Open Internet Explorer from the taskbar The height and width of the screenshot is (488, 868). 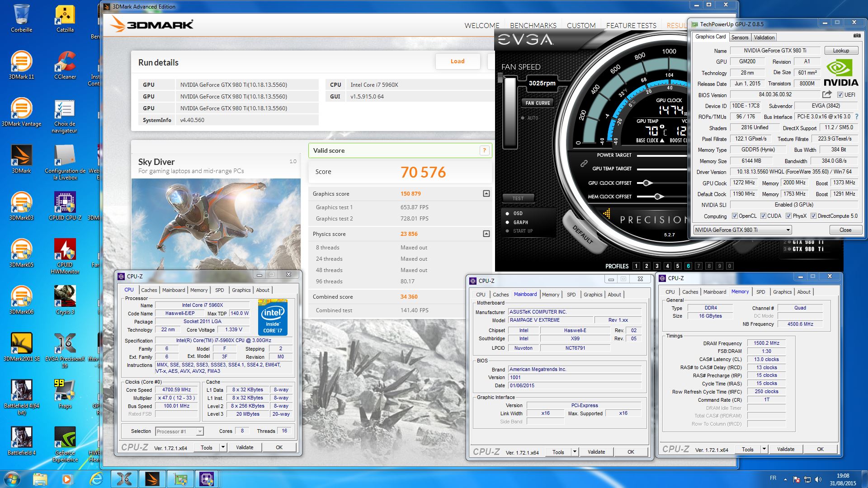pos(96,479)
